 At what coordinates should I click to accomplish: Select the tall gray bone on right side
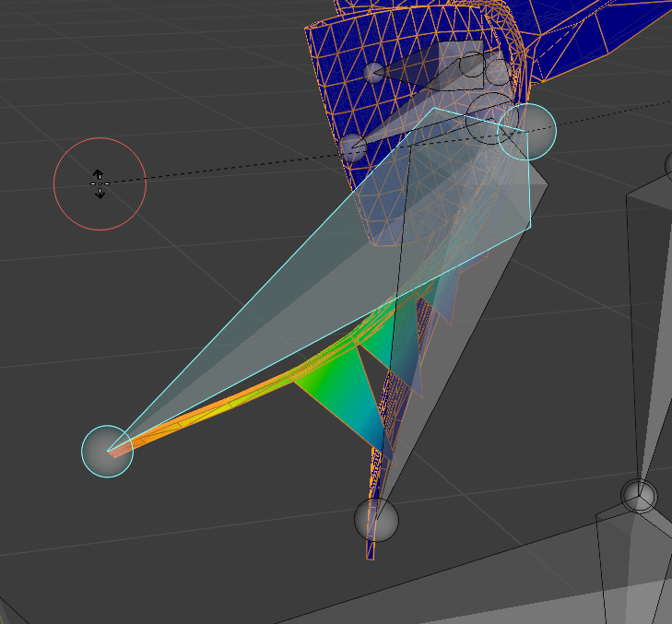tap(645, 323)
